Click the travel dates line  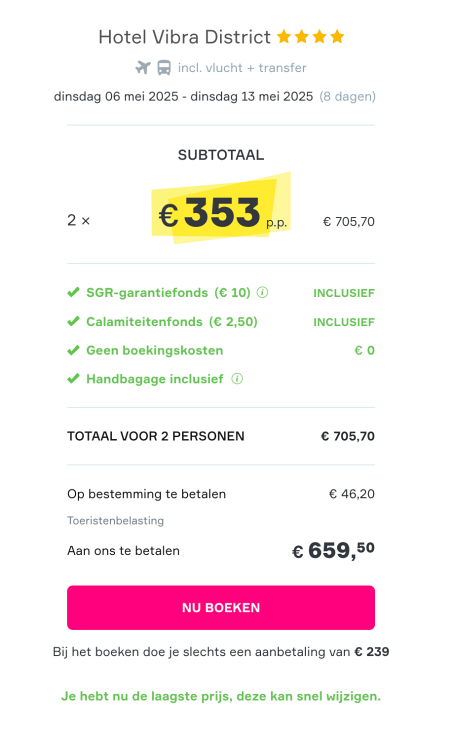pyautogui.click(x=214, y=96)
